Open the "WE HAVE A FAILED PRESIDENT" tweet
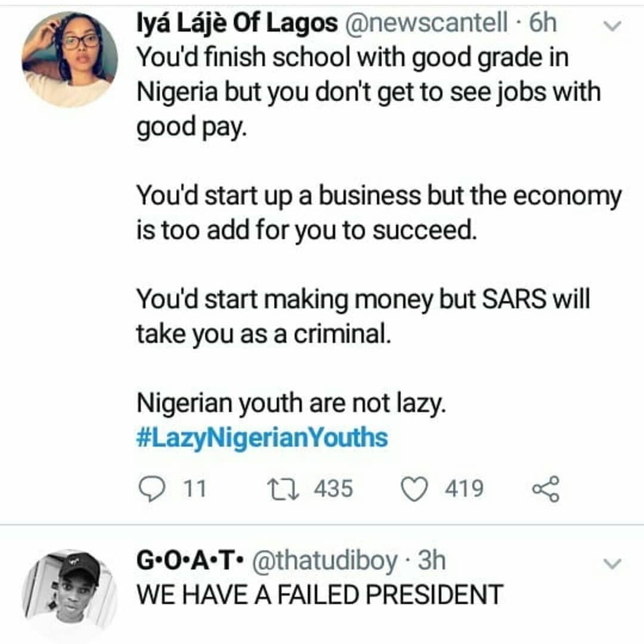Screen dimensions: 644x644 tap(320, 595)
